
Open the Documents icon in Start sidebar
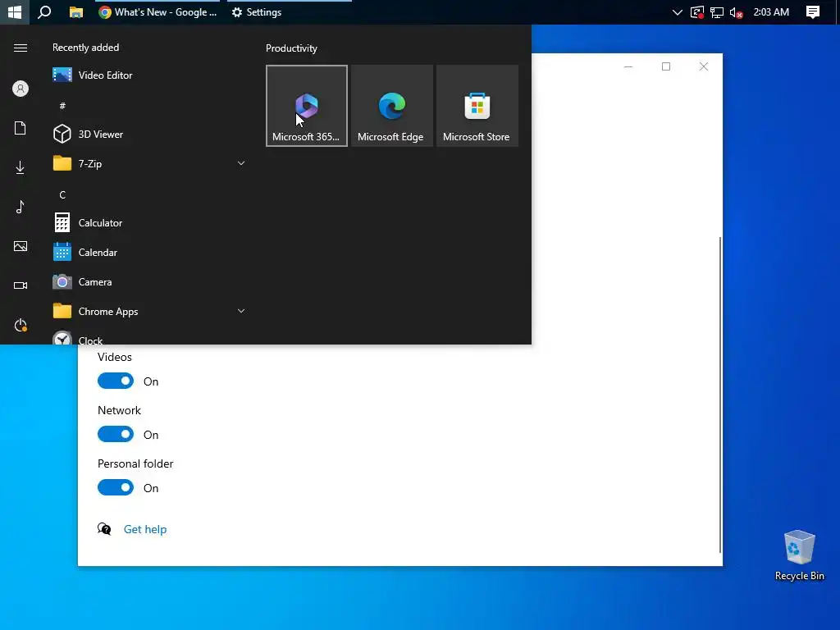coord(21,128)
